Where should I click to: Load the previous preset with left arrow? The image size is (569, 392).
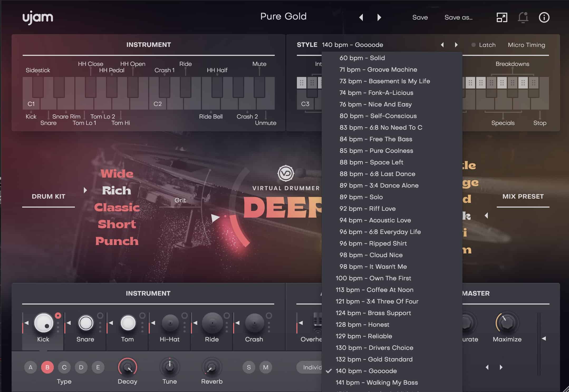[x=361, y=17]
